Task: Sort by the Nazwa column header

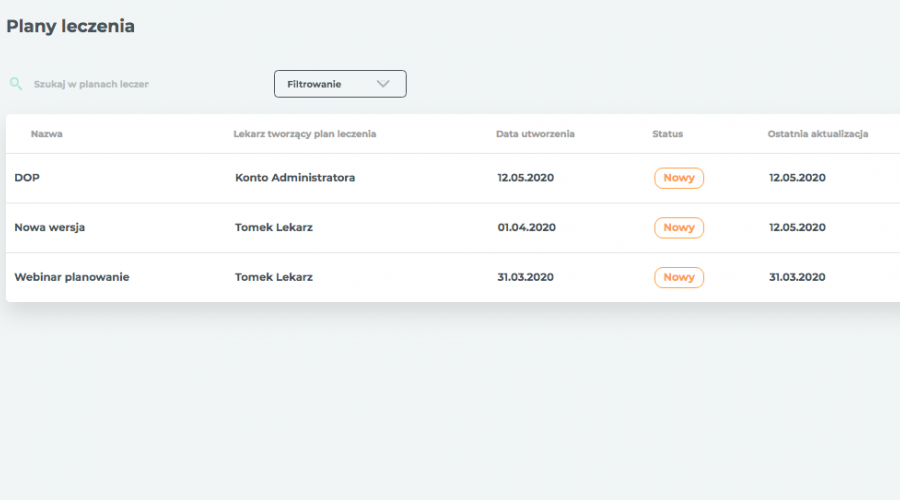Action: 46,134
